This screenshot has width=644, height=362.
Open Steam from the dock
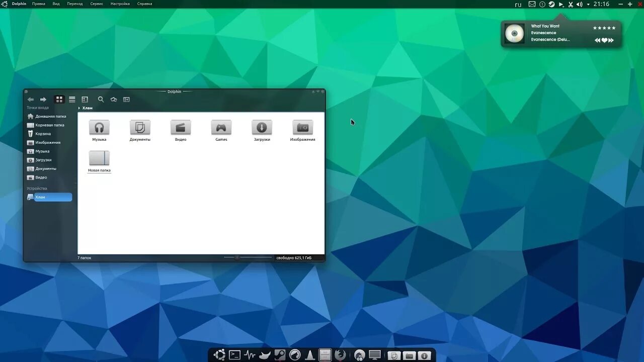[280, 355]
